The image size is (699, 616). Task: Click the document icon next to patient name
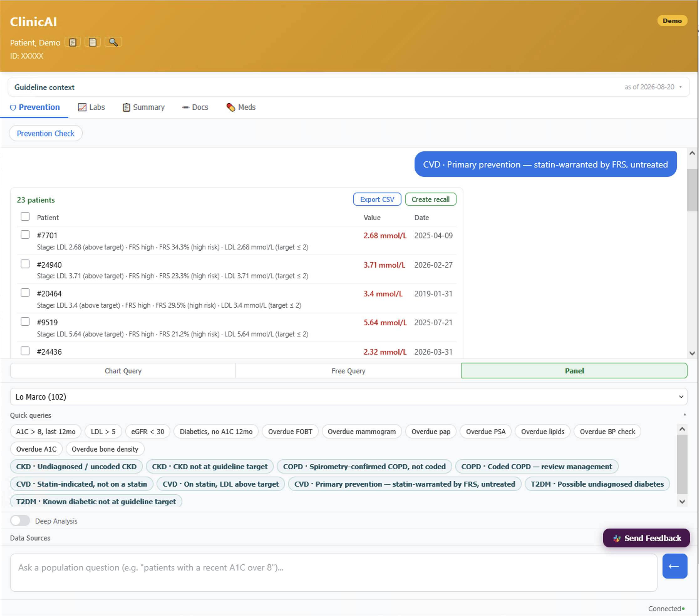pyautogui.click(x=92, y=42)
